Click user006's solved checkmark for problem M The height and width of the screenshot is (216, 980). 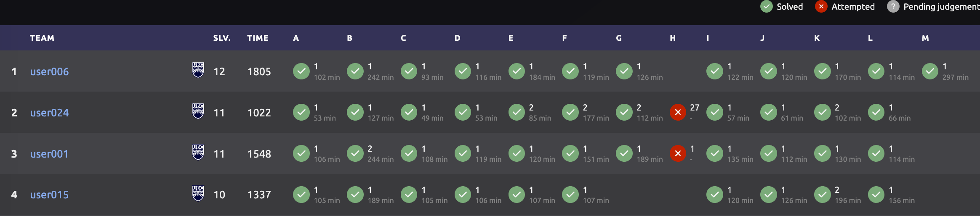click(930, 71)
